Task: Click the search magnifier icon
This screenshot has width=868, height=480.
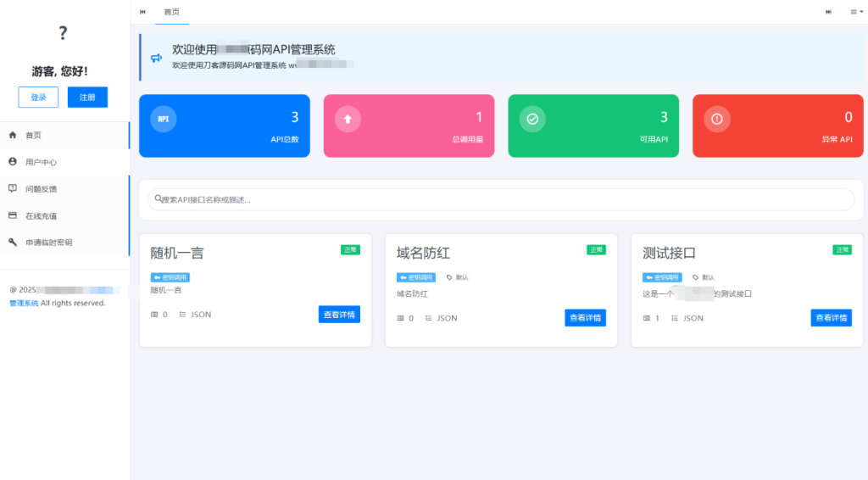Action: click(x=159, y=198)
